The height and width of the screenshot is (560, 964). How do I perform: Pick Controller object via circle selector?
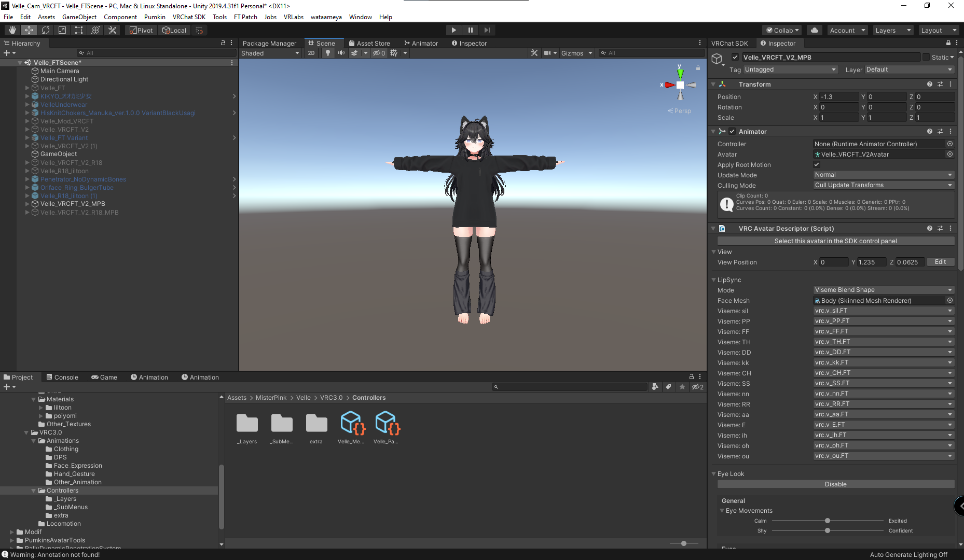tap(950, 144)
